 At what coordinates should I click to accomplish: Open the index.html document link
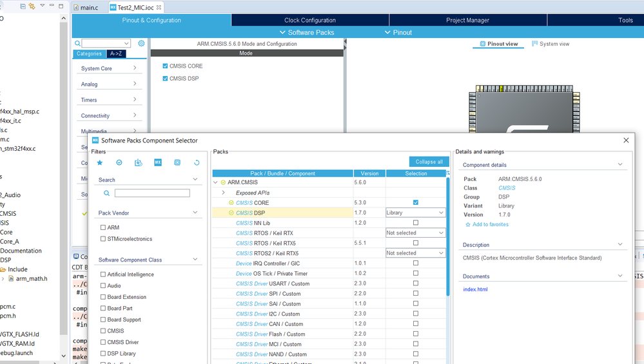(x=475, y=289)
